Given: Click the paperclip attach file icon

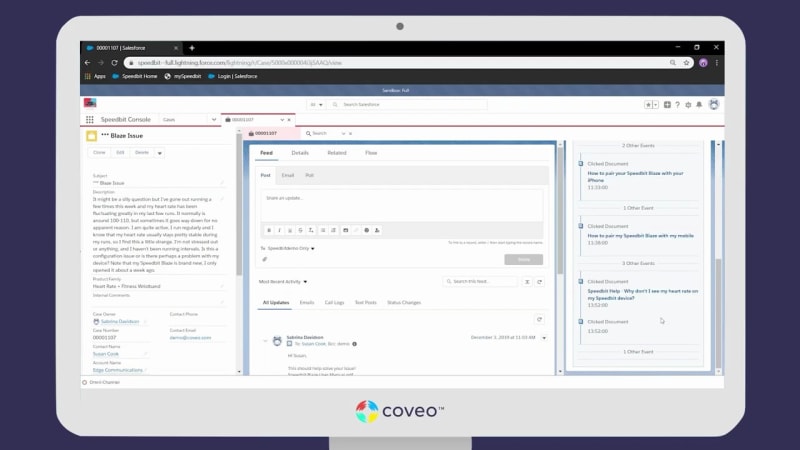Looking at the screenshot, I should tap(265, 259).
